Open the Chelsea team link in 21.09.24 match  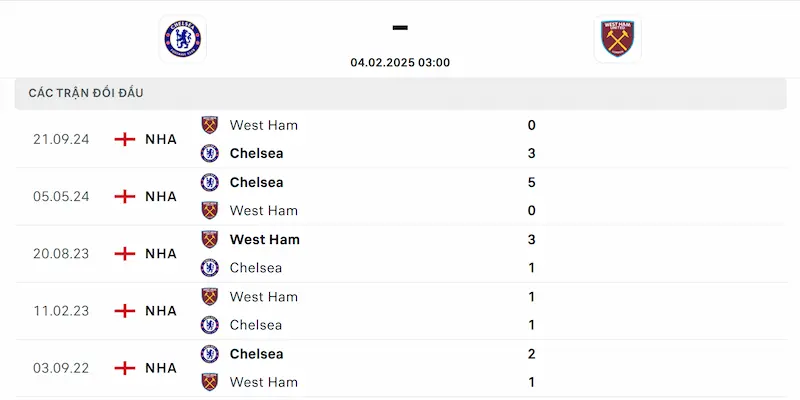(256, 153)
